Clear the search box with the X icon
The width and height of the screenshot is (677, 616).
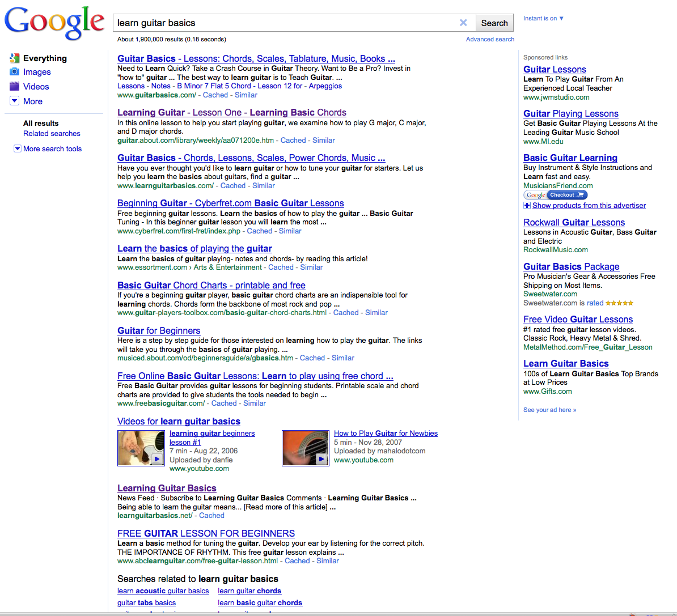tap(463, 23)
